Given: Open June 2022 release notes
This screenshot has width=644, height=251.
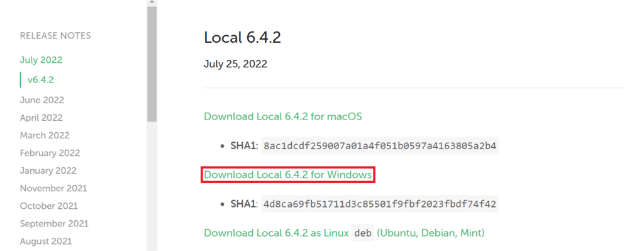Looking at the screenshot, I should click(x=42, y=100).
